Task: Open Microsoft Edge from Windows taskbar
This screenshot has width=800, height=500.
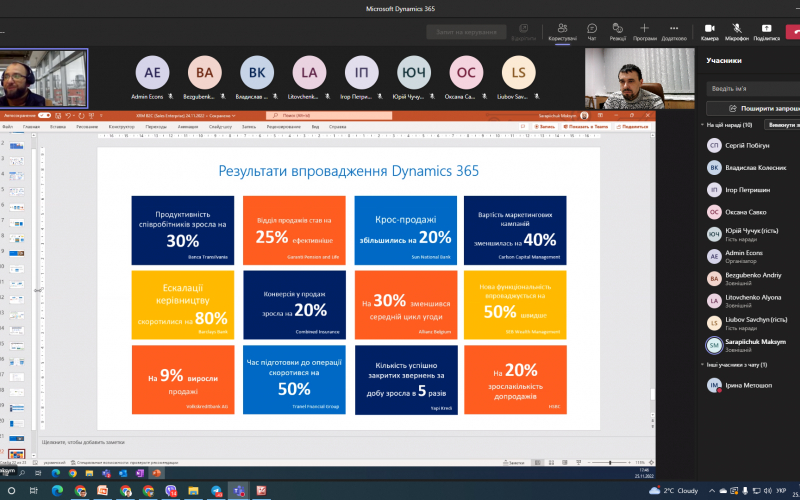Action: [57, 491]
